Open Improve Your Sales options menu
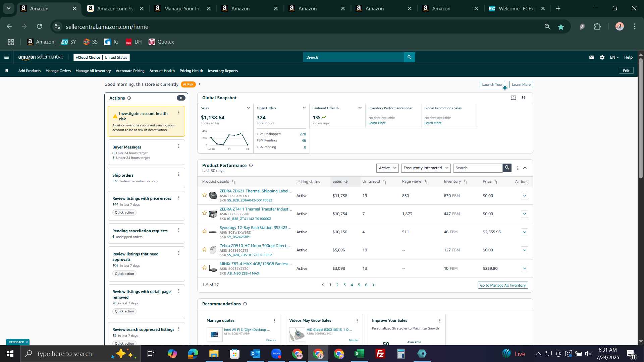 440,321
